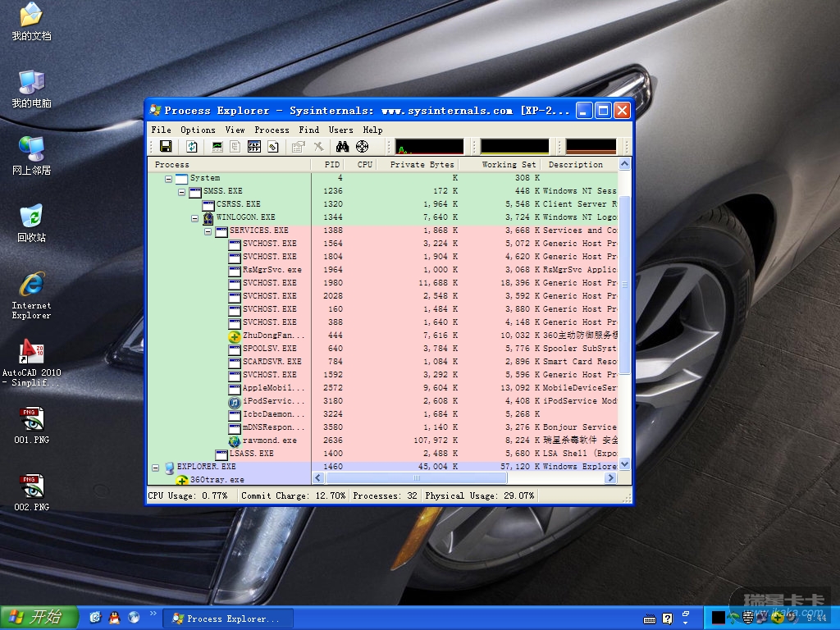Click the Start button on taskbar
This screenshot has width=840, height=630.
tap(39, 617)
